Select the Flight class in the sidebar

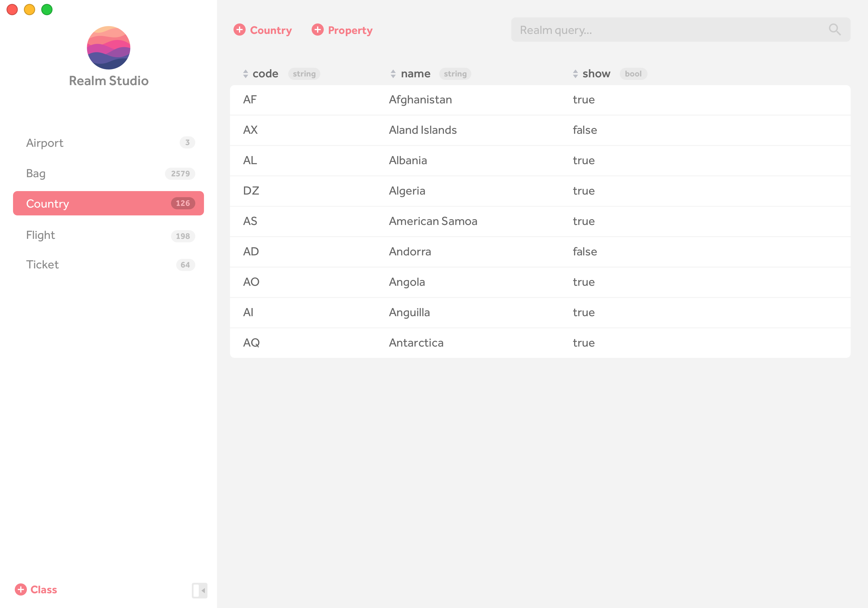pos(41,235)
